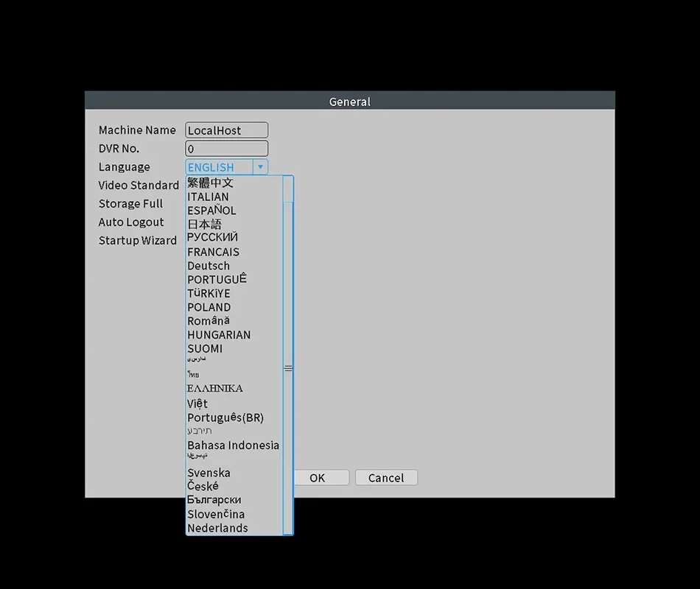700x589 pixels.
Task: Click the DVR No. input field
Action: point(226,149)
